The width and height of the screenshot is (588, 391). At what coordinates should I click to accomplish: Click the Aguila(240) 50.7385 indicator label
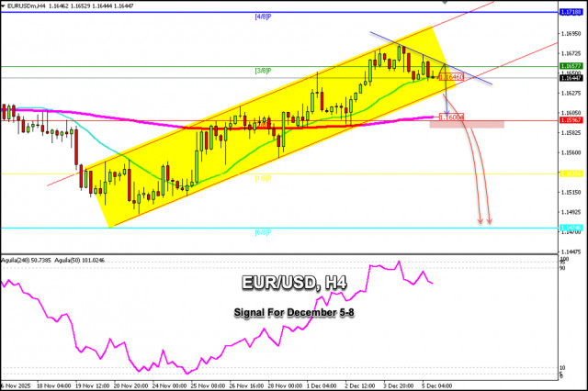pos(26,260)
